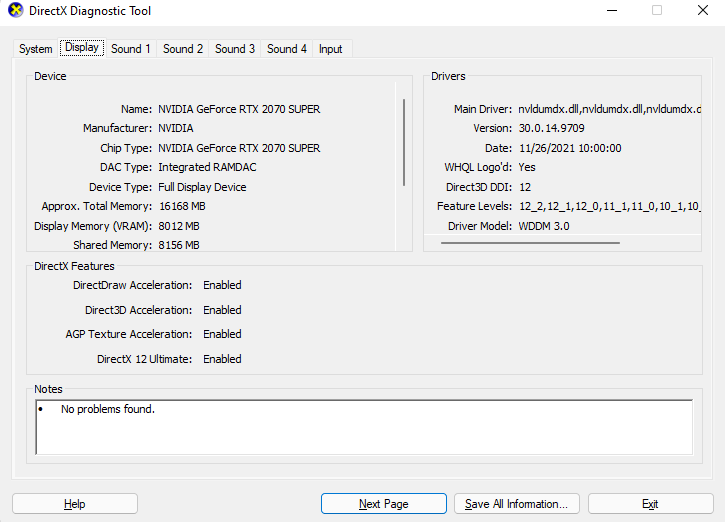Click the Feature Levels value list
The image size is (725, 522).
click(x=610, y=206)
